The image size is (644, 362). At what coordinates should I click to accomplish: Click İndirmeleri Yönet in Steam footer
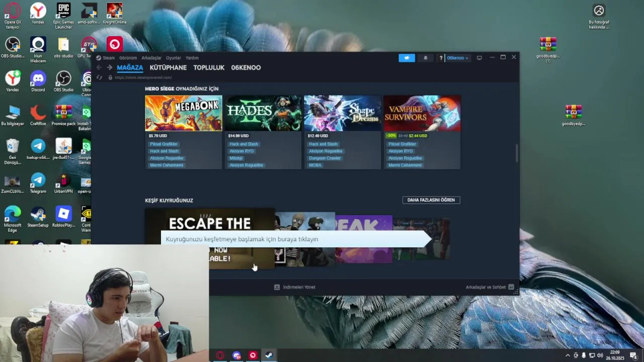point(295,287)
